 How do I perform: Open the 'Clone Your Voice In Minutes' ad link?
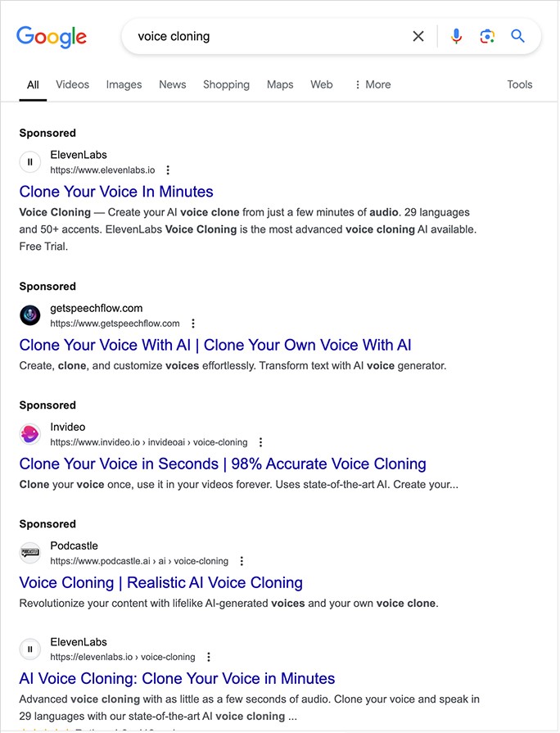click(116, 191)
